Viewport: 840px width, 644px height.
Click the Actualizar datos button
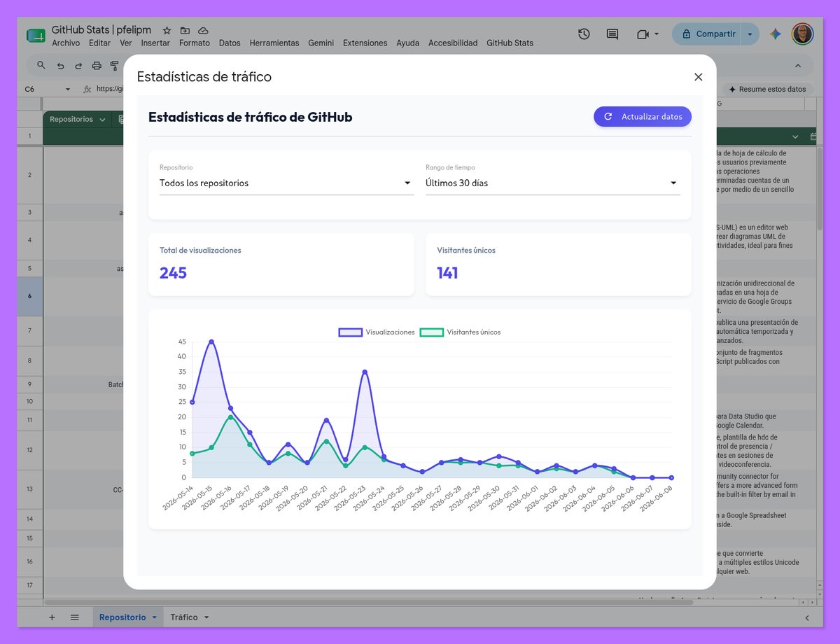643,117
